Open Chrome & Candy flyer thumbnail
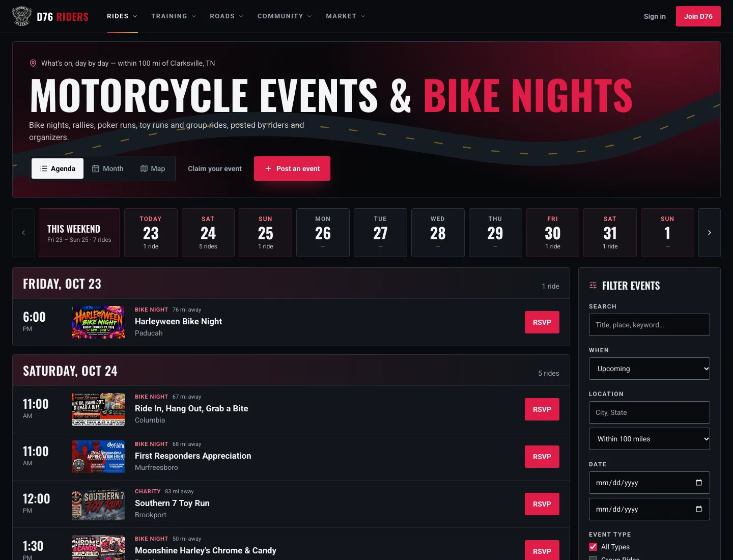Viewport: 733px width, 560px height. (x=98, y=548)
